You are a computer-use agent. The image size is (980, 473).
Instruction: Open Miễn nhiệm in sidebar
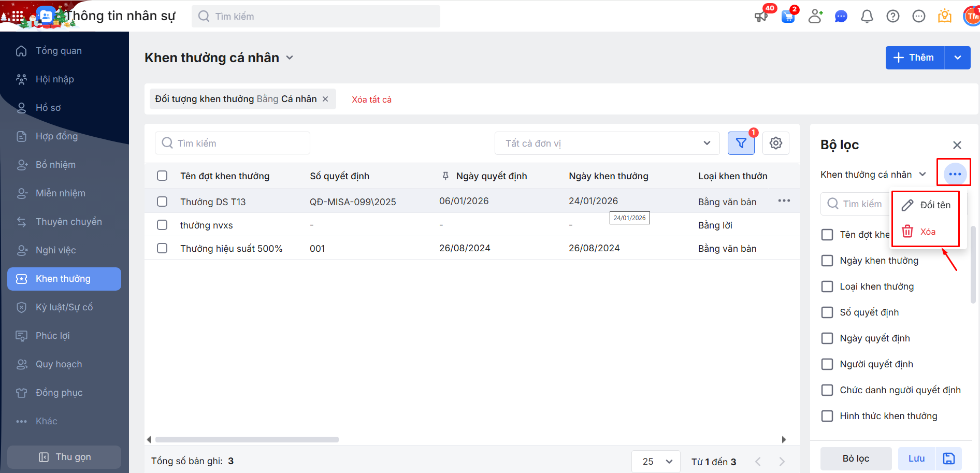pos(64,193)
